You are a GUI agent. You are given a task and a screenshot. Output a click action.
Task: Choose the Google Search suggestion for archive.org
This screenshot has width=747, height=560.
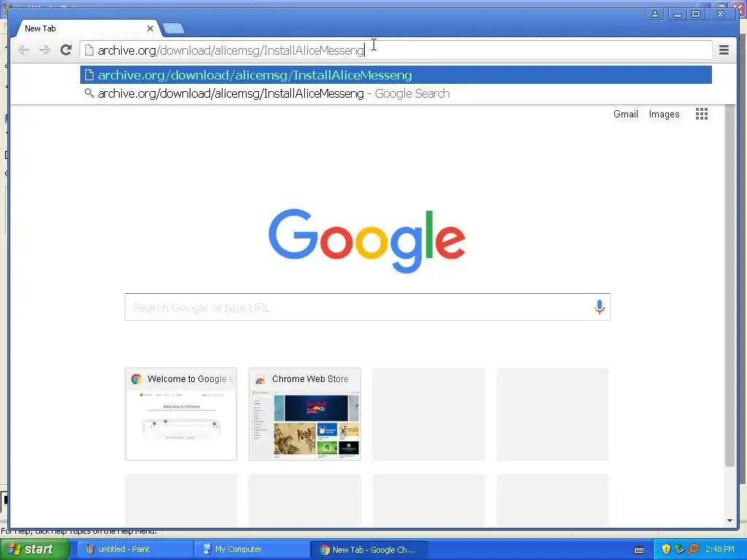pyautogui.click(x=396, y=94)
